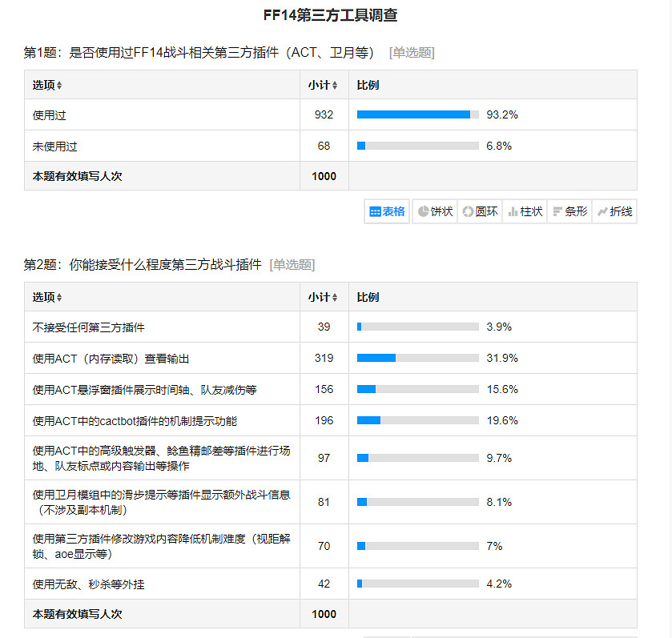View question 1 as 折线 line chart
Viewport: 672px width, 638px height.
614,211
